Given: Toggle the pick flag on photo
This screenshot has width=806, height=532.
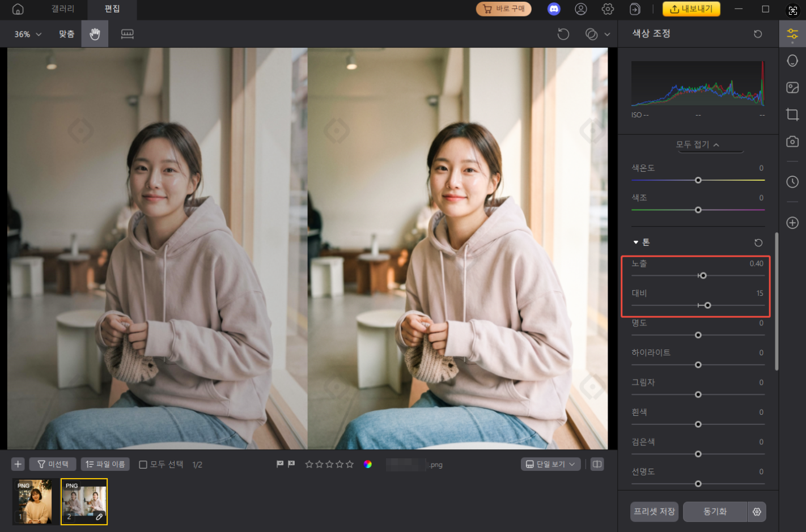Looking at the screenshot, I should (x=280, y=464).
